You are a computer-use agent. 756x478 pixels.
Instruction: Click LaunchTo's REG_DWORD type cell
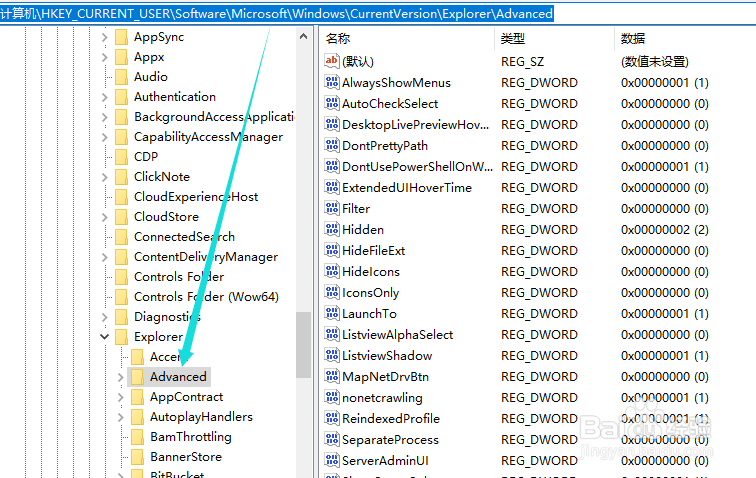tap(539, 314)
